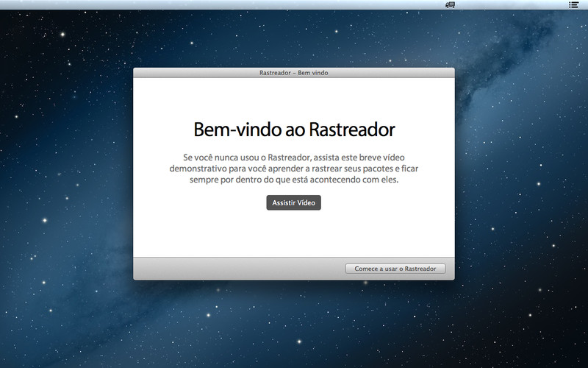
Task: Click Comece a usar o Rastreador
Action: click(395, 269)
